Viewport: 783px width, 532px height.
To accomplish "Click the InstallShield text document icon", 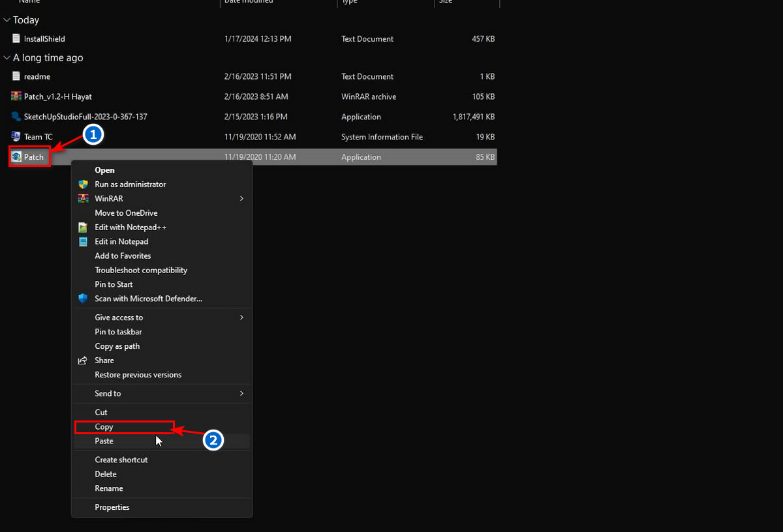I will (x=16, y=39).
